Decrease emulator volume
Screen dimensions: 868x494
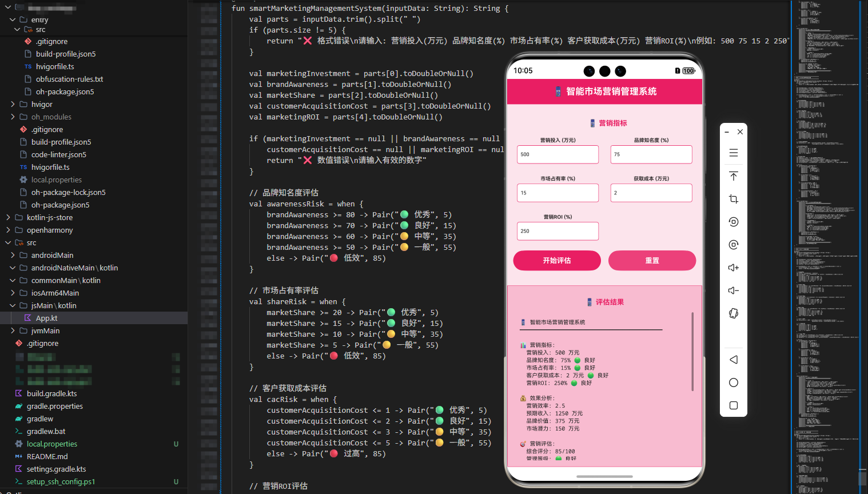pos(734,290)
